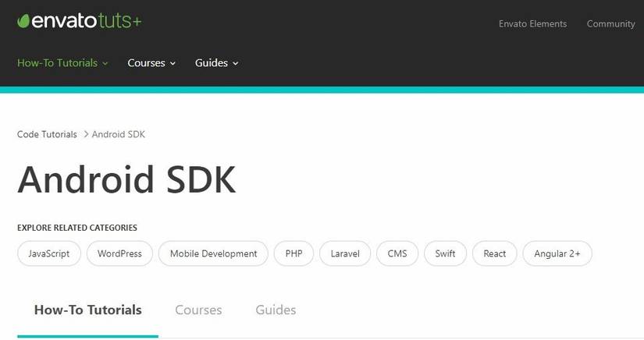The width and height of the screenshot is (644, 340).
Task: Open the Community link
Action: click(x=610, y=24)
